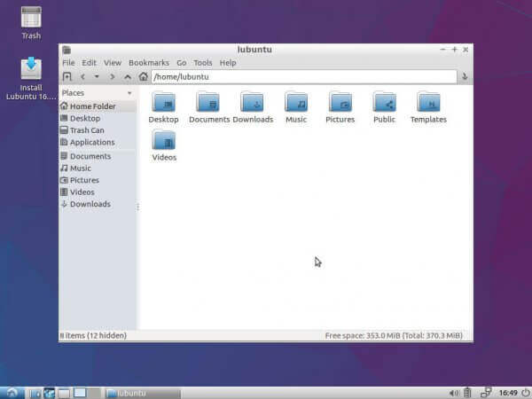Open the Tools menu
532x399 pixels.
click(202, 63)
